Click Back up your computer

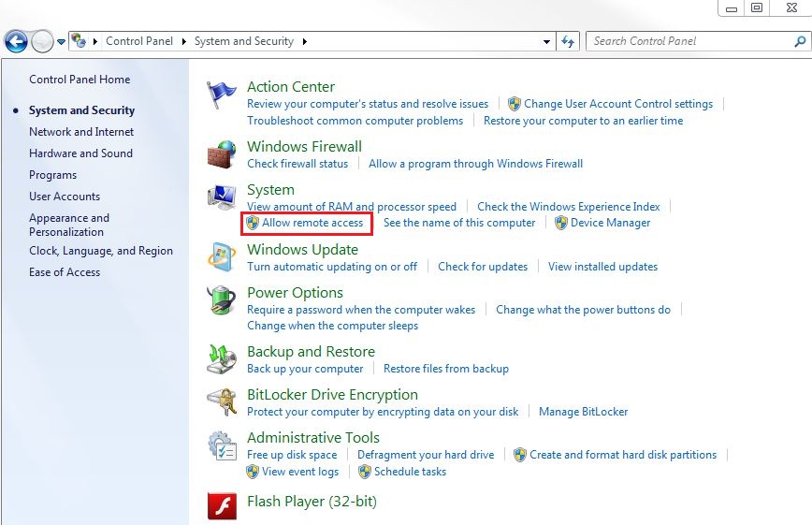[x=305, y=369]
